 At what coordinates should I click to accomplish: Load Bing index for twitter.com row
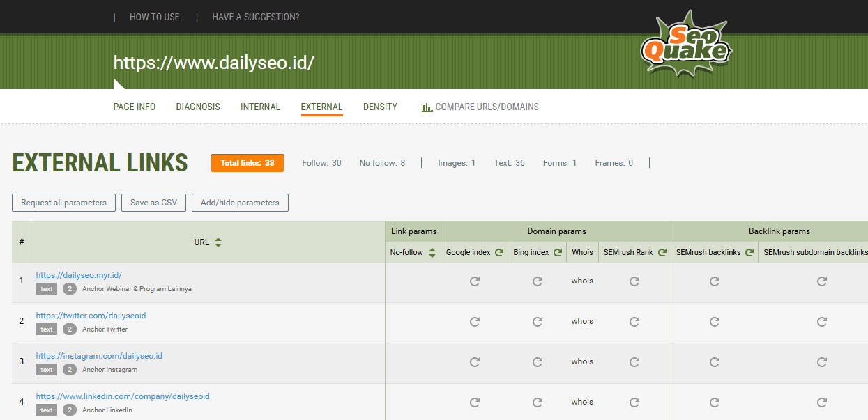538,322
